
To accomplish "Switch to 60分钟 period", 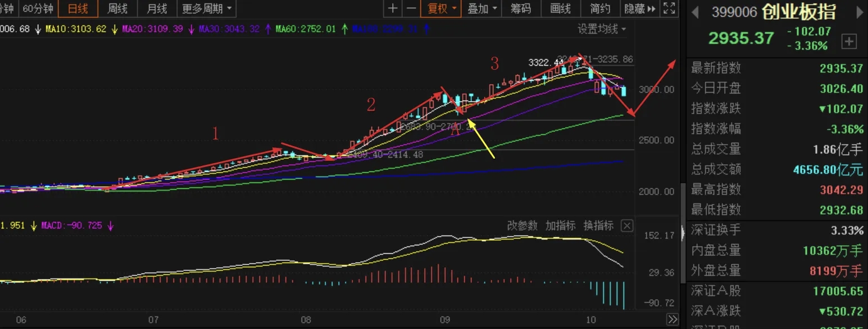I will [38, 8].
